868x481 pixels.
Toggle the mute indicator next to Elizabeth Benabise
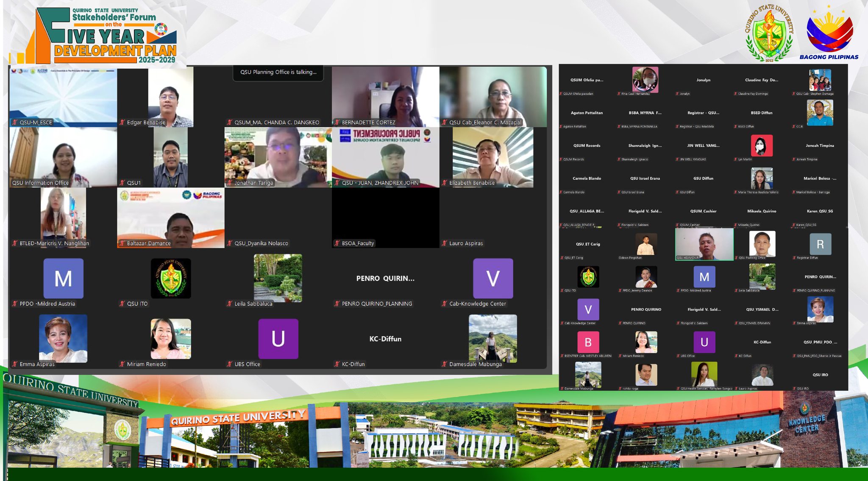tap(444, 183)
